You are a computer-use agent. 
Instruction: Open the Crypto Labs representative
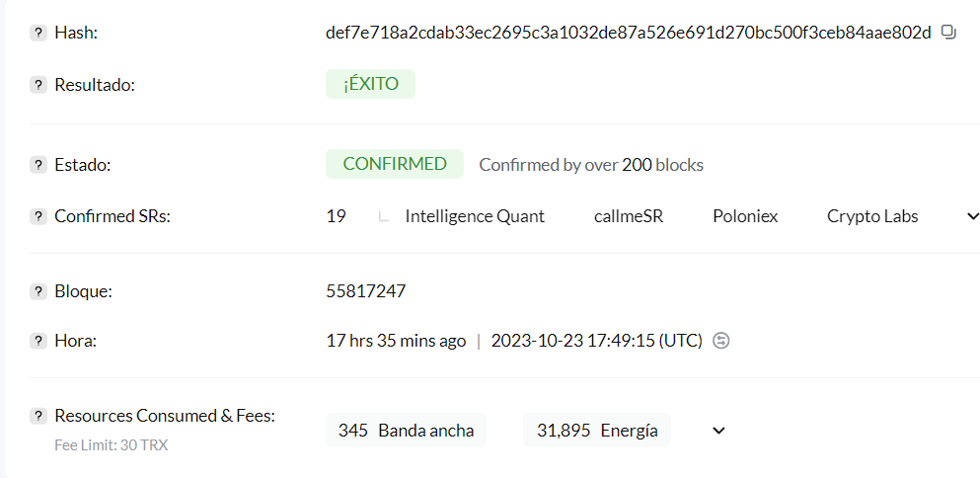[x=871, y=216]
